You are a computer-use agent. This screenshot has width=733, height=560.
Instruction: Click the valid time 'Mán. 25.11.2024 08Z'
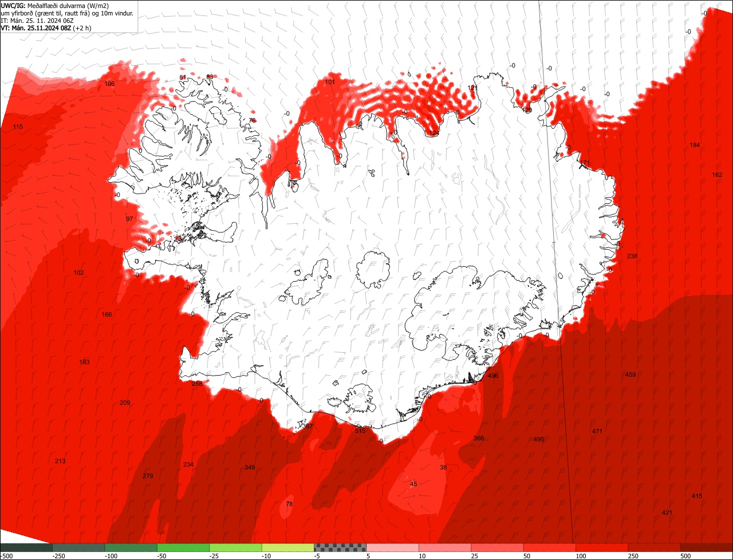pyautogui.click(x=41, y=27)
